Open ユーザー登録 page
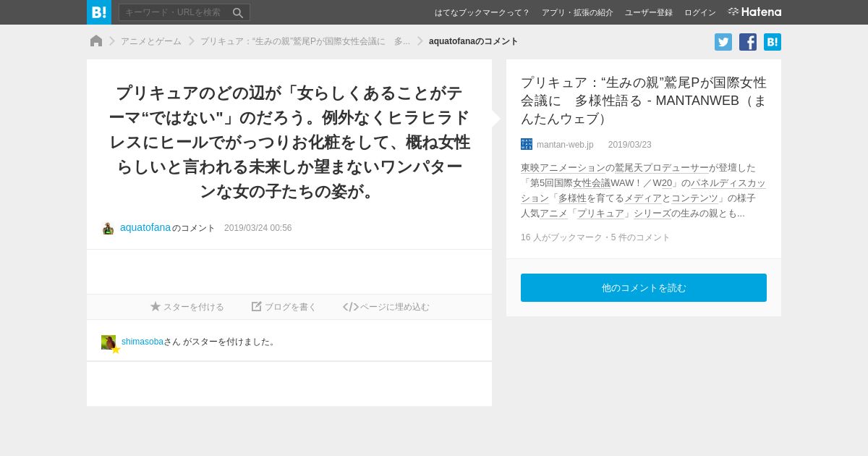Viewport: 868px width, 456px height. [649, 12]
